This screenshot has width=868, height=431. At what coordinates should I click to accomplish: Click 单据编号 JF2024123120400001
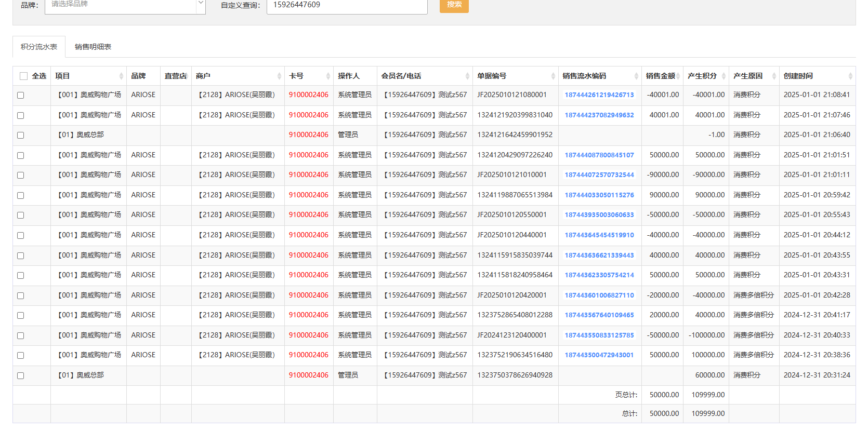tap(512, 335)
